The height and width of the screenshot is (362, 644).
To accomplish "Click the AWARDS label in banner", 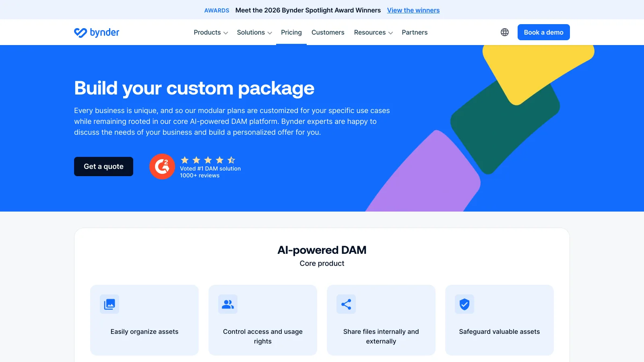I will [217, 10].
